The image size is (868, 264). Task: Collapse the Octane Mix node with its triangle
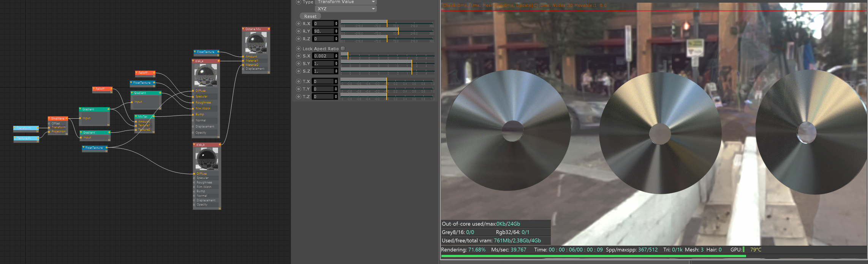click(243, 29)
